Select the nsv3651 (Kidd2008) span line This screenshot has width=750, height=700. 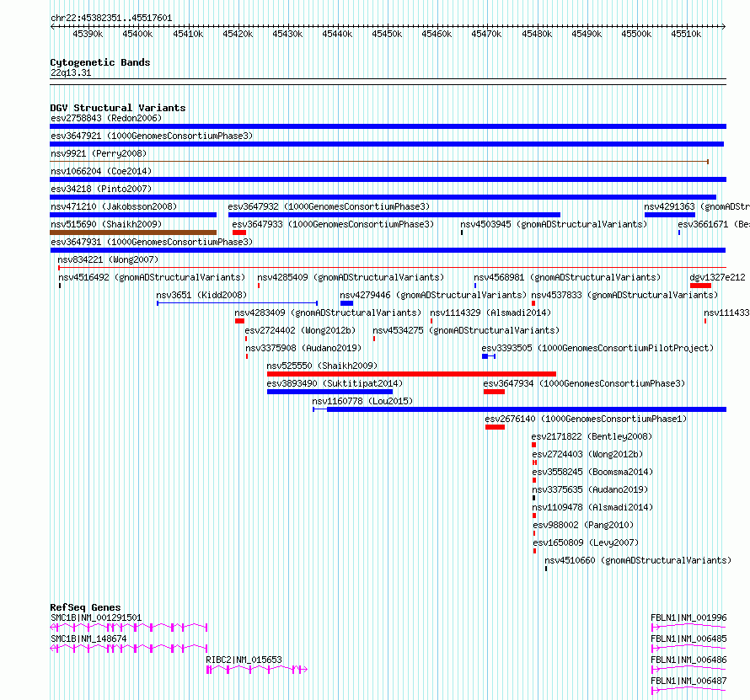pos(238,303)
